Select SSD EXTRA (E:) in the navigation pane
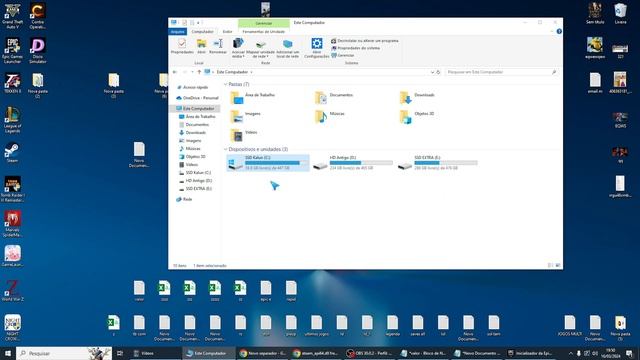This screenshot has width=640, height=360. pyautogui.click(x=198, y=189)
